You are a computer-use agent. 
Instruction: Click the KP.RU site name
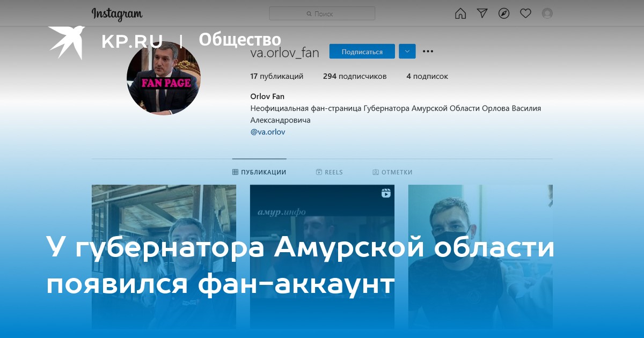click(132, 41)
